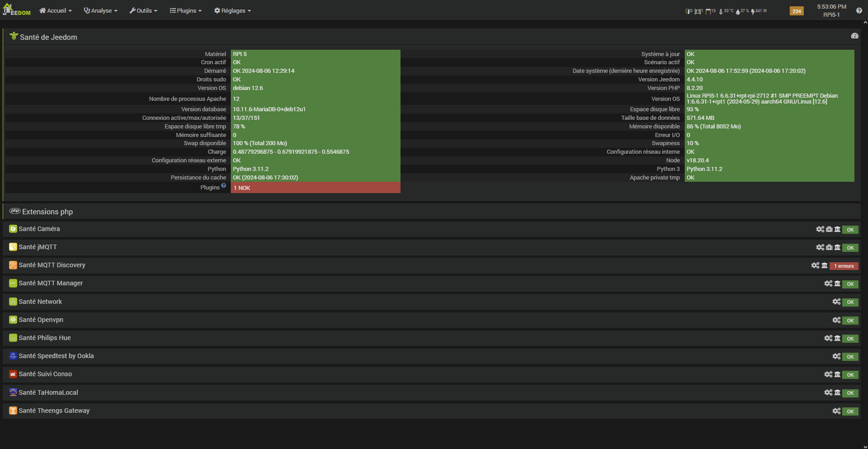Open the gears configuration icon for Caméra

(820, 229)
